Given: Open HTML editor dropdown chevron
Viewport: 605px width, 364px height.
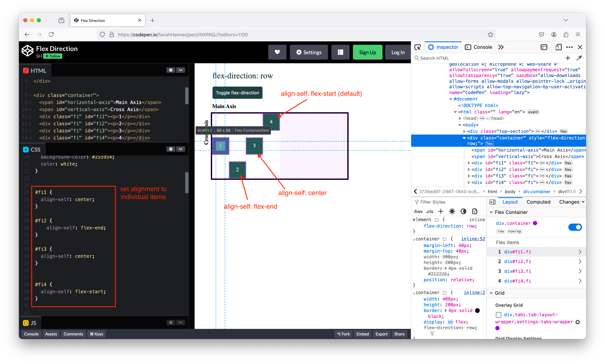Looking at the screenshot, I should point(180,70).
